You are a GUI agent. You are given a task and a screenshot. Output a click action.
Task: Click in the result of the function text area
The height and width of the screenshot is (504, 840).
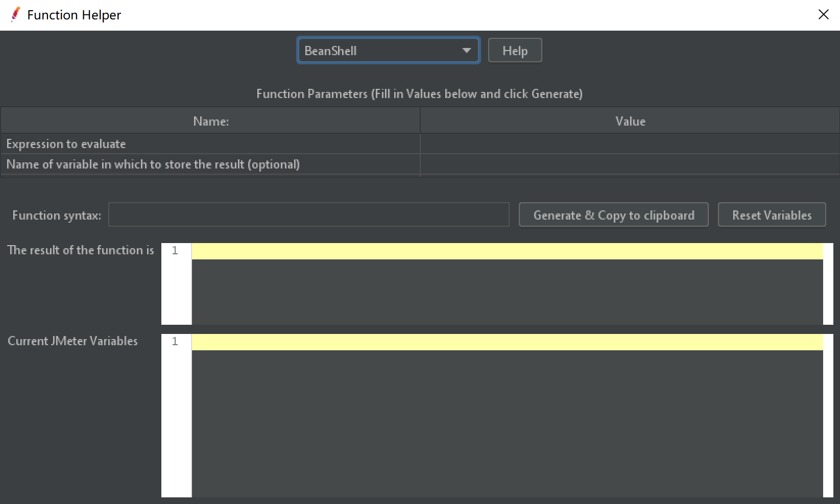(507, 284)
